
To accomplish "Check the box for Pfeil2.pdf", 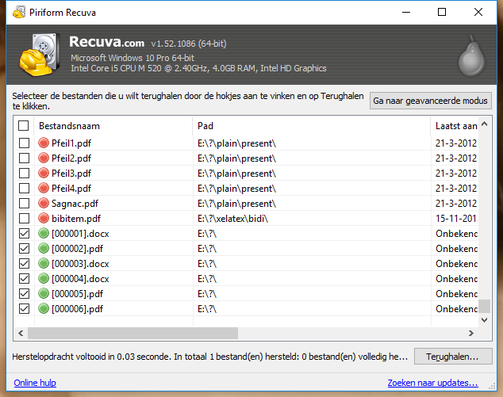I will pyautogui.click(x=24, y=158).
